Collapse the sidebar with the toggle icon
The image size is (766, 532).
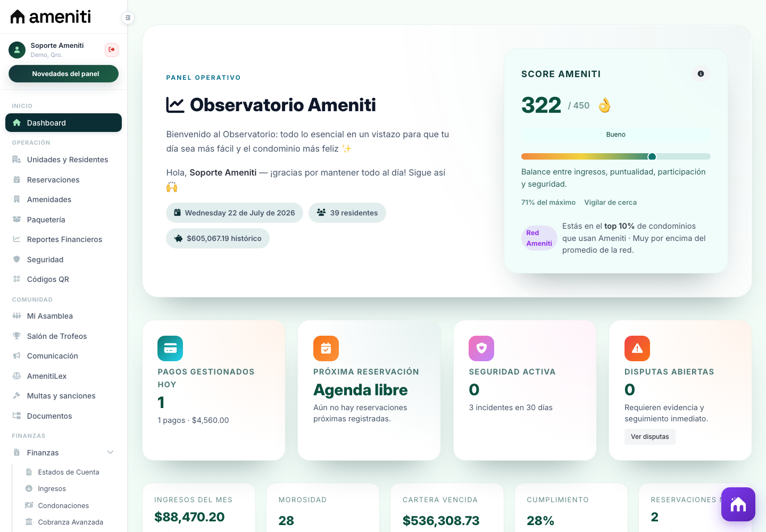pos(128,18)
